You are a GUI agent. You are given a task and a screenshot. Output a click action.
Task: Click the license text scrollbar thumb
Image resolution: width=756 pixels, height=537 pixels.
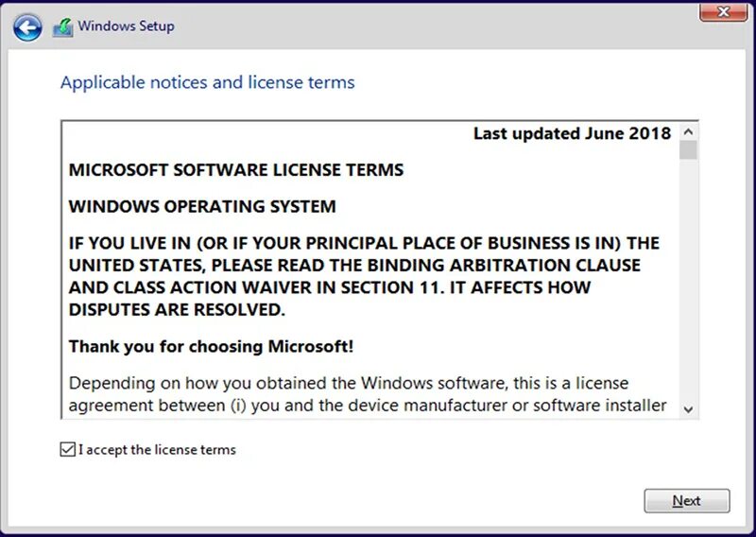pyautogui.click(x=688, y=151)
